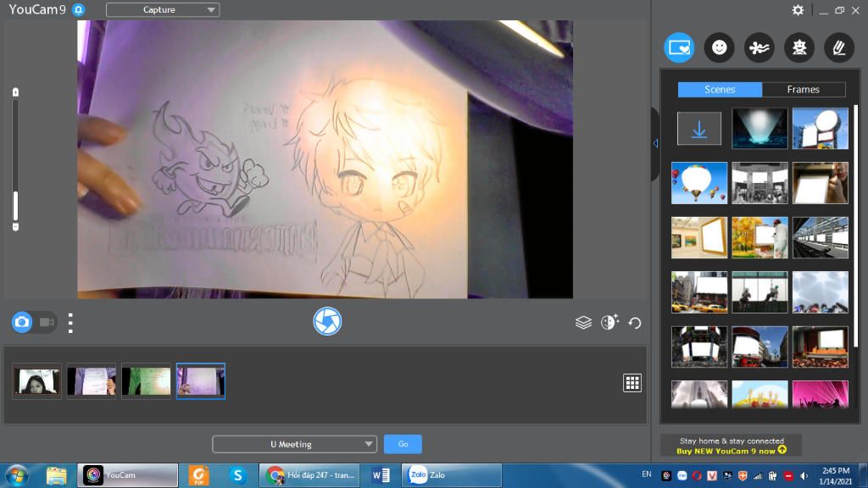Click the notification bell next to YouCam 9
This screenshot has height=488, width=868.
79,10
